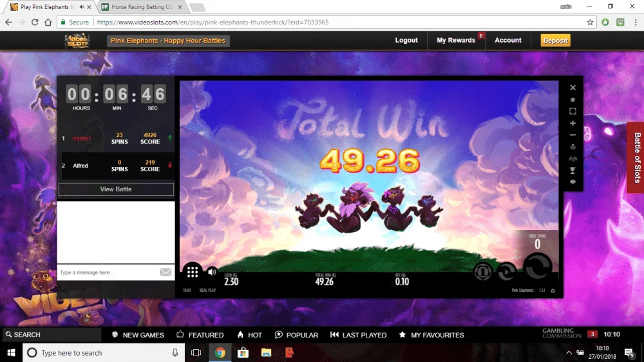644x362 pixels.
Task: Click the Pink Elephants - Happy Hour Battles title
Action: coord(168,41)
